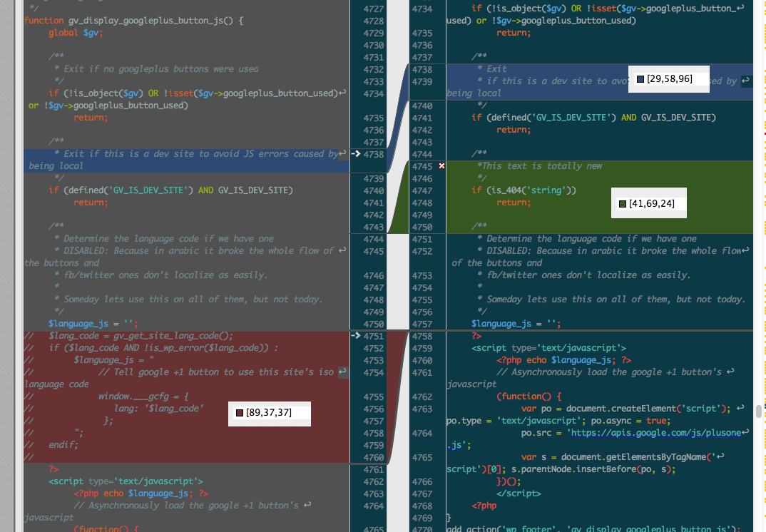Click "var s = document.getElementsByTagName('" at right line 4765
This screenshot has width=766, height=532.
pyautogui.click(x=618, y=457)
